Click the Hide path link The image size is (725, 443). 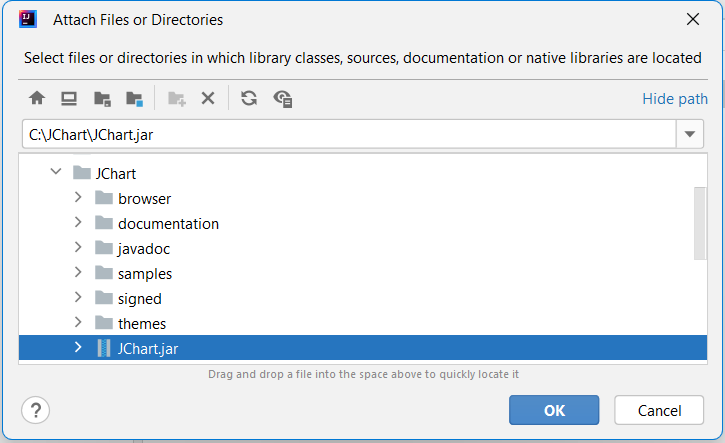tap(675, 99)
